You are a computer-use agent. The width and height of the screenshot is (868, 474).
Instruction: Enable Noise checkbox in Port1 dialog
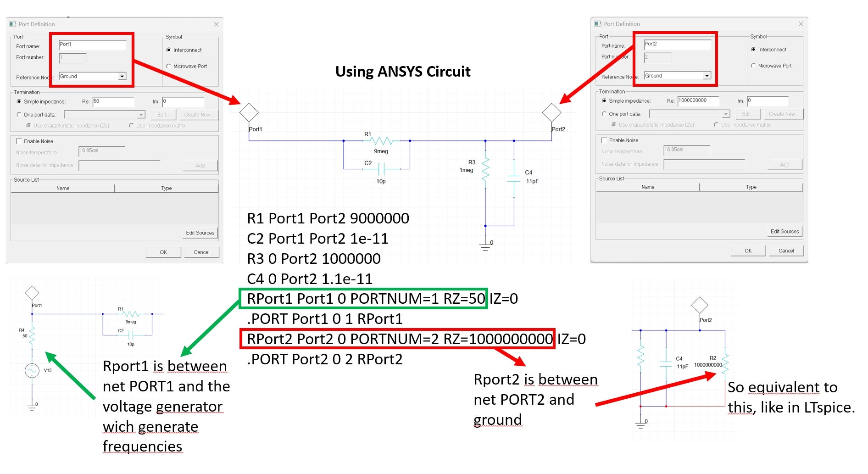tap(19, 141)
